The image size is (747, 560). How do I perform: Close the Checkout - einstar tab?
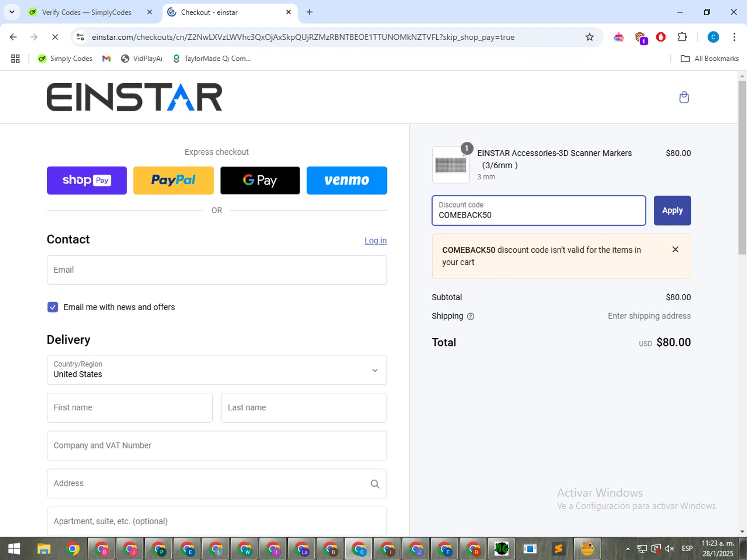click(288, 12)
